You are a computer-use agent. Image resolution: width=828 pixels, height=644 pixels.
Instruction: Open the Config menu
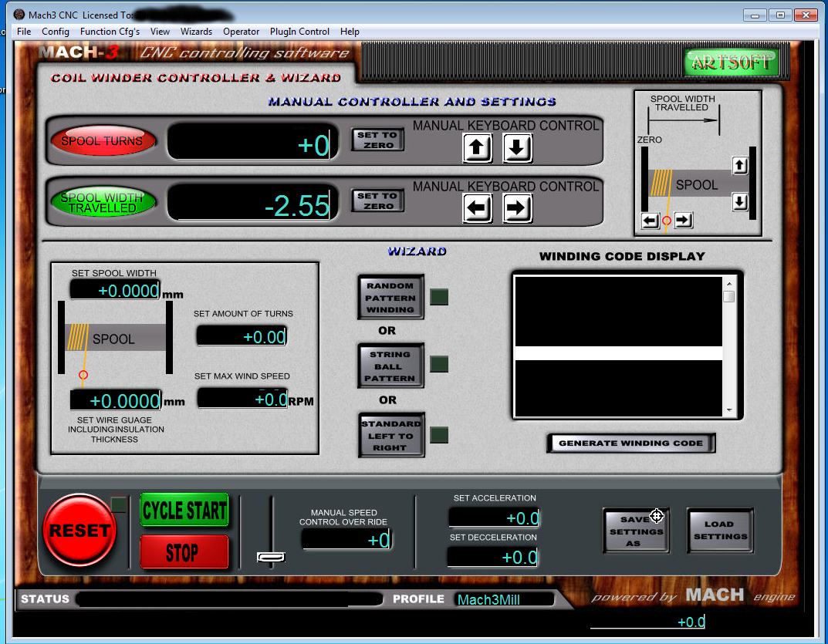pos(56,32)
